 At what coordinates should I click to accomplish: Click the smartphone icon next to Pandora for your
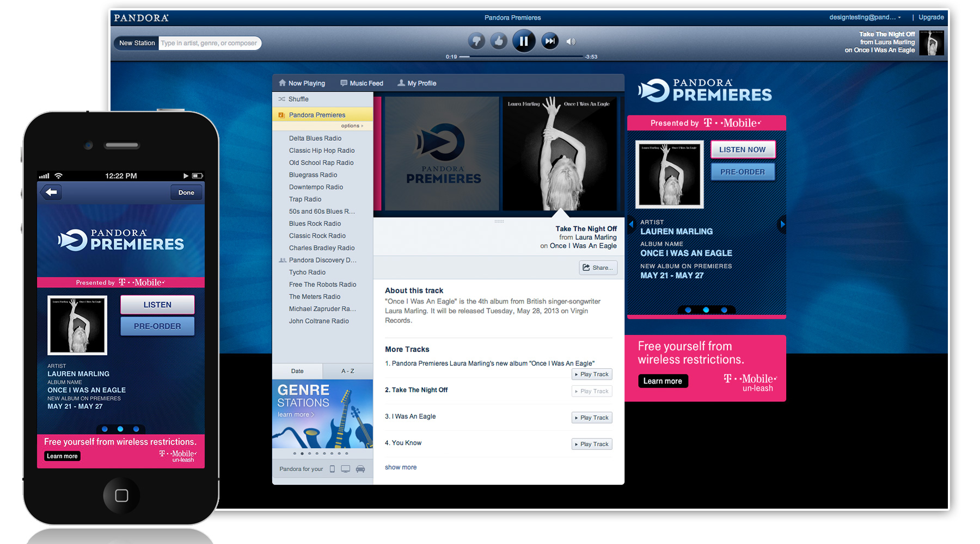(x=332, y=468)
